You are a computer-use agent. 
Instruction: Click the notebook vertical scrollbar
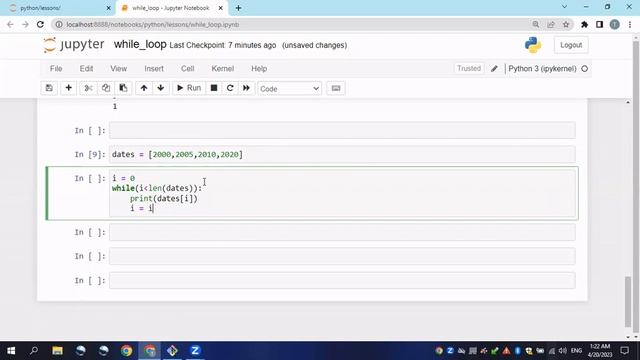click(627, 302)
